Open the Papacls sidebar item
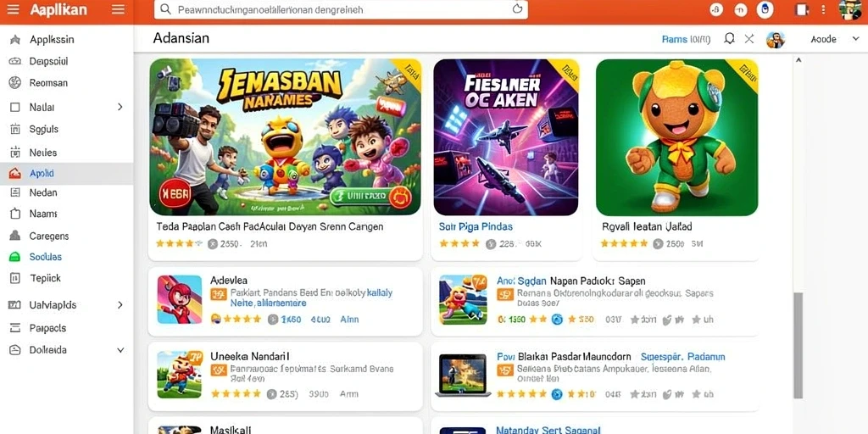 [x=66, y=328]
